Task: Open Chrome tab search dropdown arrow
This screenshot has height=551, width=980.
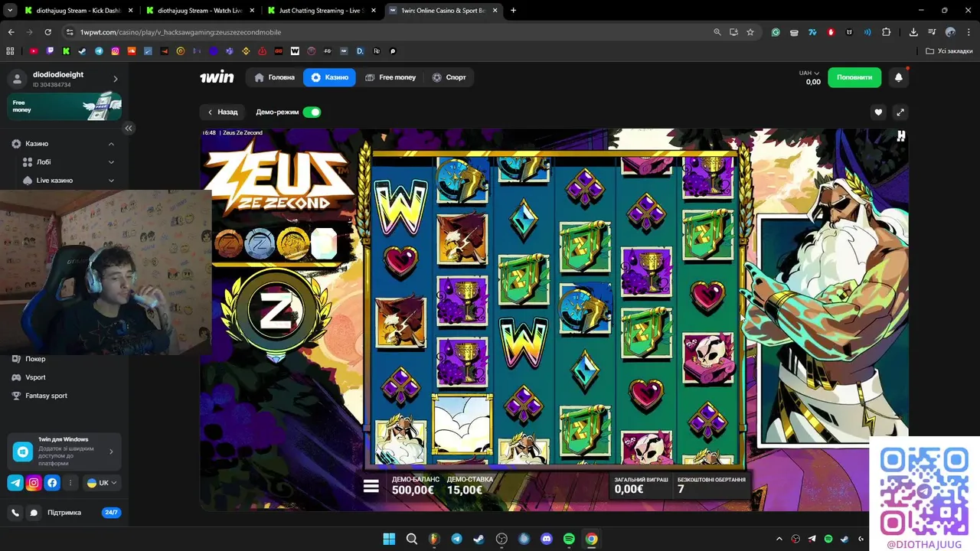Action: tap(11, 11)
